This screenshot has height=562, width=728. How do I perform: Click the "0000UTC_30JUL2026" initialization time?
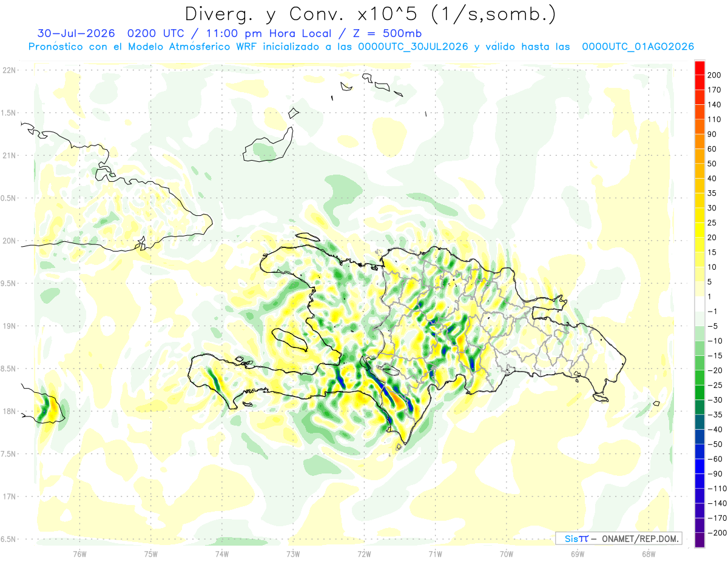[413, 47]
